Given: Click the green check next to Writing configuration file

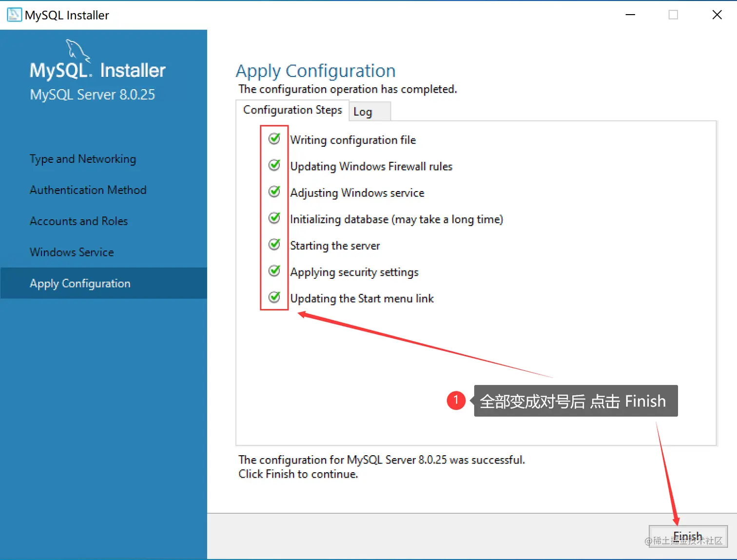Looking at the screenshot, I should point(274,139).
